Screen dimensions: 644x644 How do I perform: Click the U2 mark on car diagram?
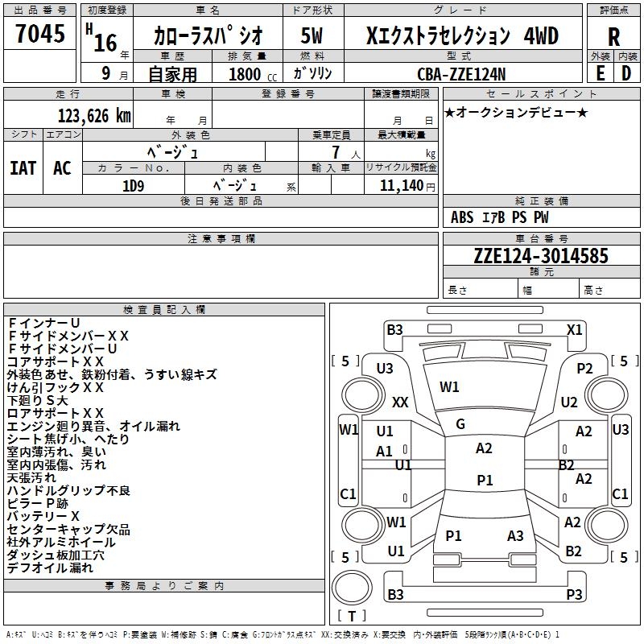[569, 402]
